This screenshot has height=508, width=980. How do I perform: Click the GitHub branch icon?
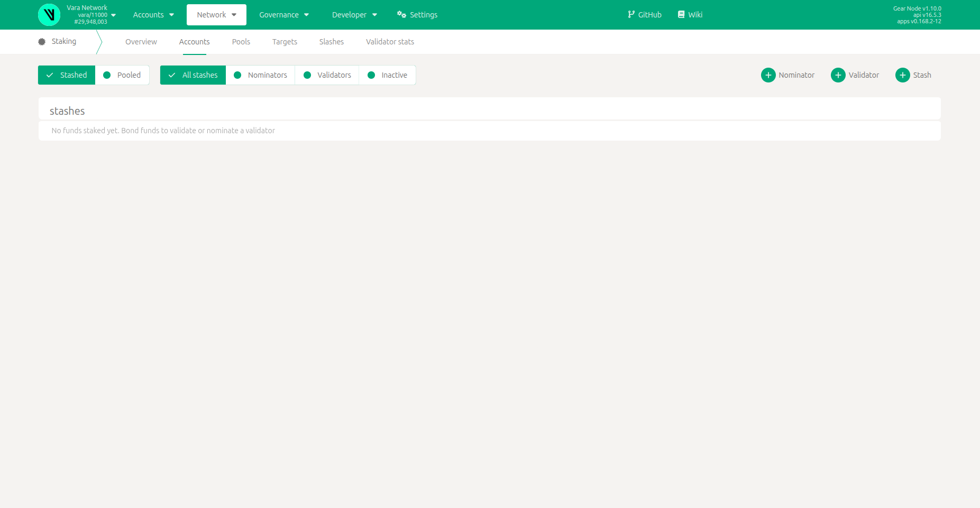coord(631,14)
